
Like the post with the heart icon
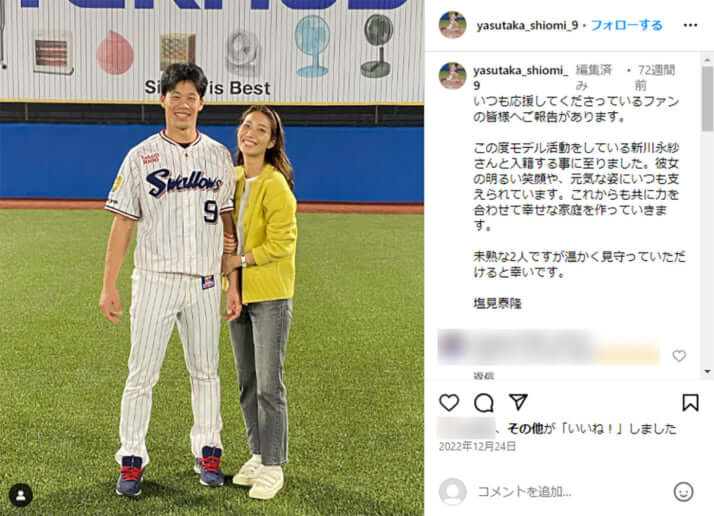pyautogui.click(x=449, y=403)
